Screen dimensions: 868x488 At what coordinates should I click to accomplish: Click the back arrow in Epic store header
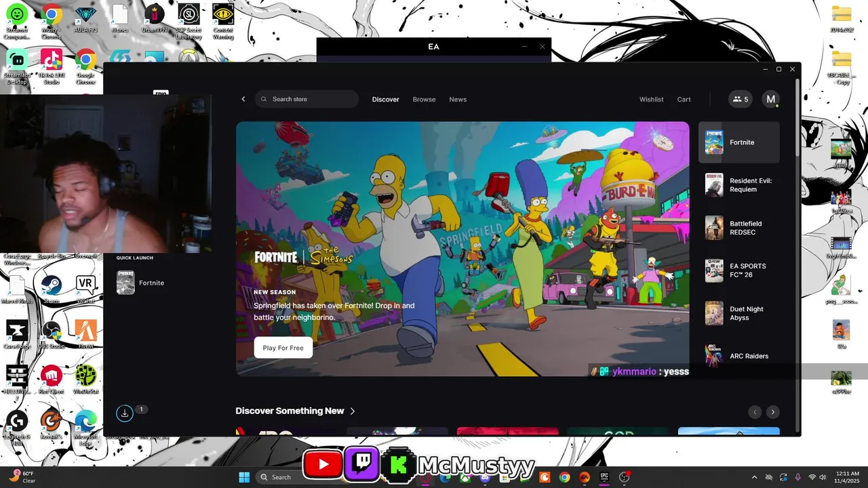(243, 99)
